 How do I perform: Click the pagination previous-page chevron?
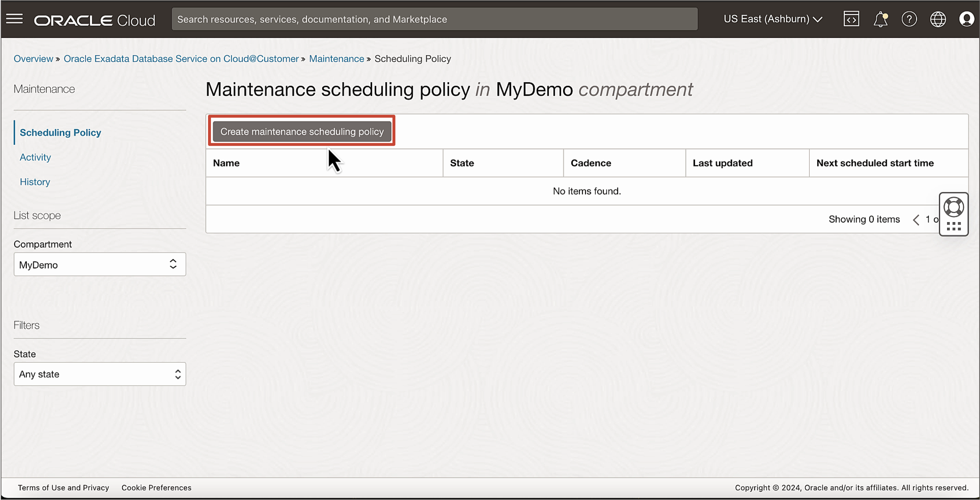point(916,219)
